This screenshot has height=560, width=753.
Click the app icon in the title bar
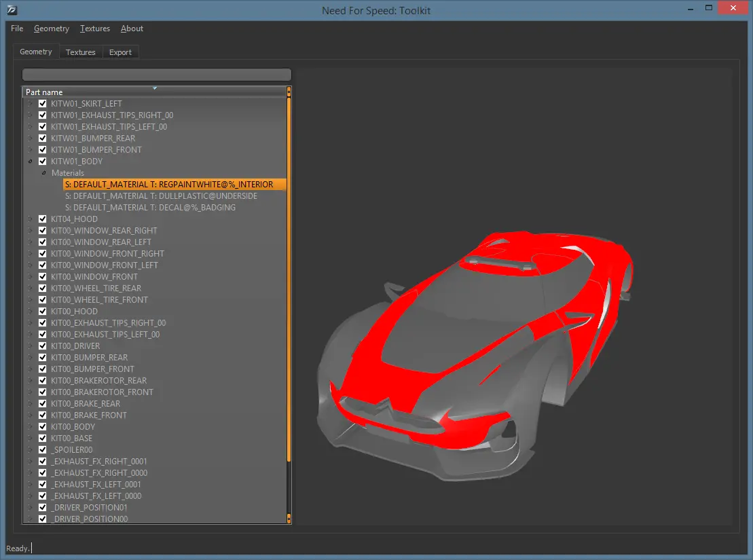pos(12,10)
